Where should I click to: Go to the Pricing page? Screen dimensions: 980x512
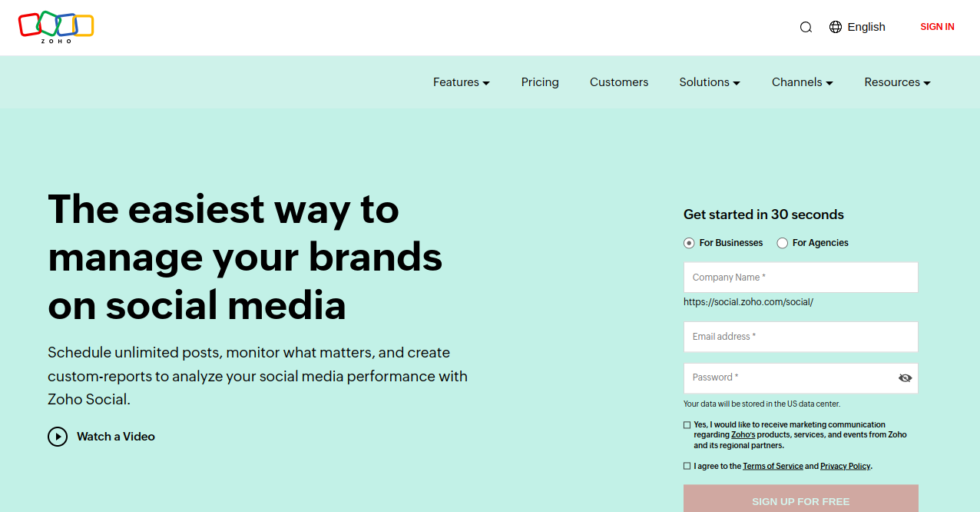click(x=540, y=82)
